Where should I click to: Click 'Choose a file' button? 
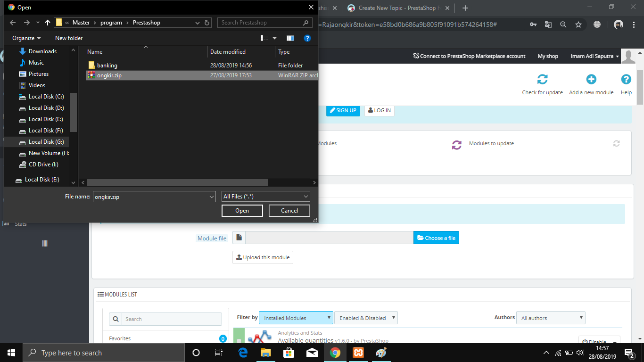pos(436,238)
